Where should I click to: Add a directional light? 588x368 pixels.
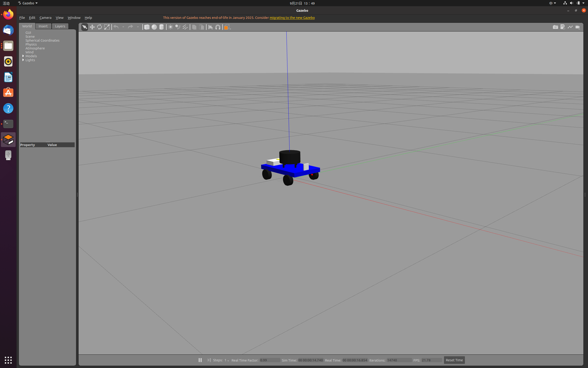(x=185, y=27)
